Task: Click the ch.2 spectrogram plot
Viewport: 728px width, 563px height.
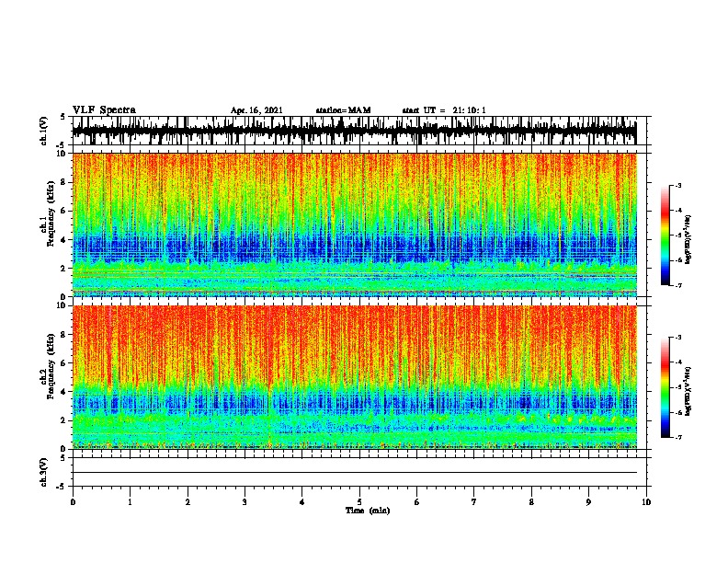Action: (355, 377)
